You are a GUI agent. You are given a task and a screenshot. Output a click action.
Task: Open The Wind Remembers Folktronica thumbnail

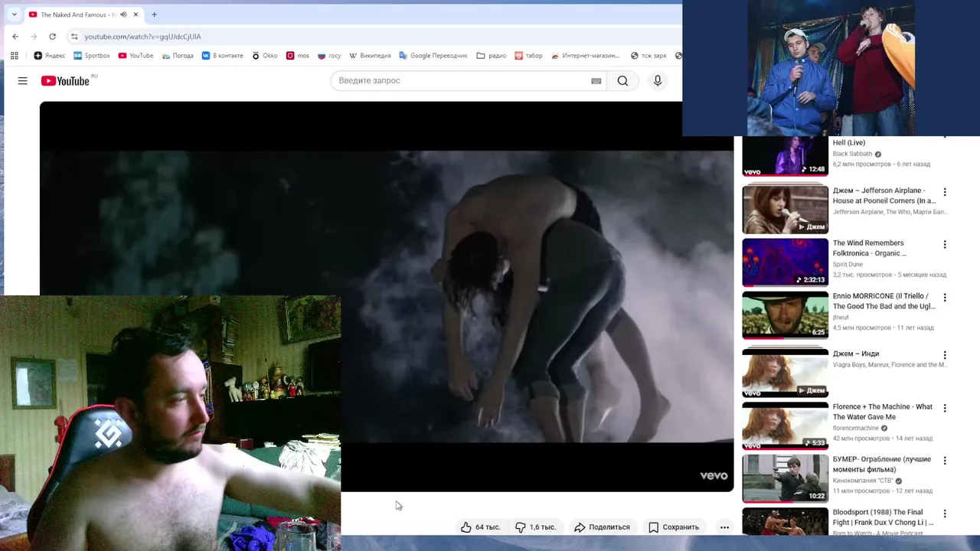(785, 262)
